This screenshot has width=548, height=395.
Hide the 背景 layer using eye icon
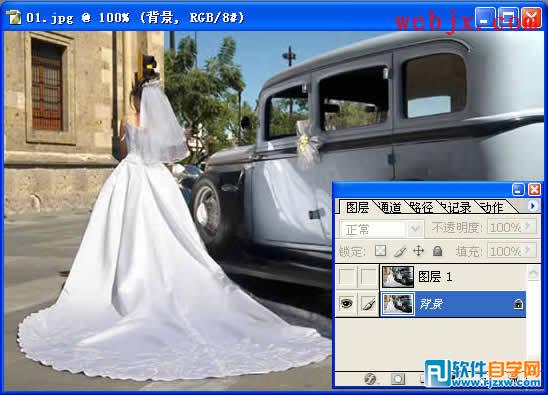coord(346,303)
